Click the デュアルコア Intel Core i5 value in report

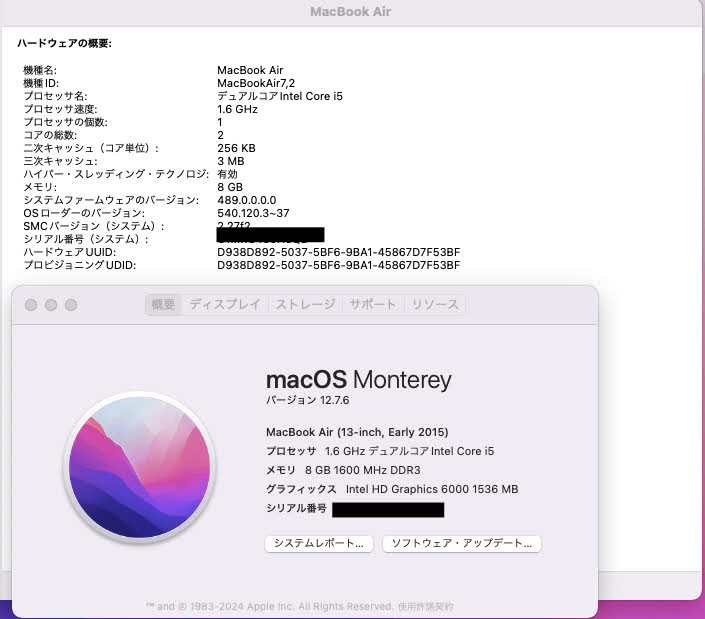[280, 96]
